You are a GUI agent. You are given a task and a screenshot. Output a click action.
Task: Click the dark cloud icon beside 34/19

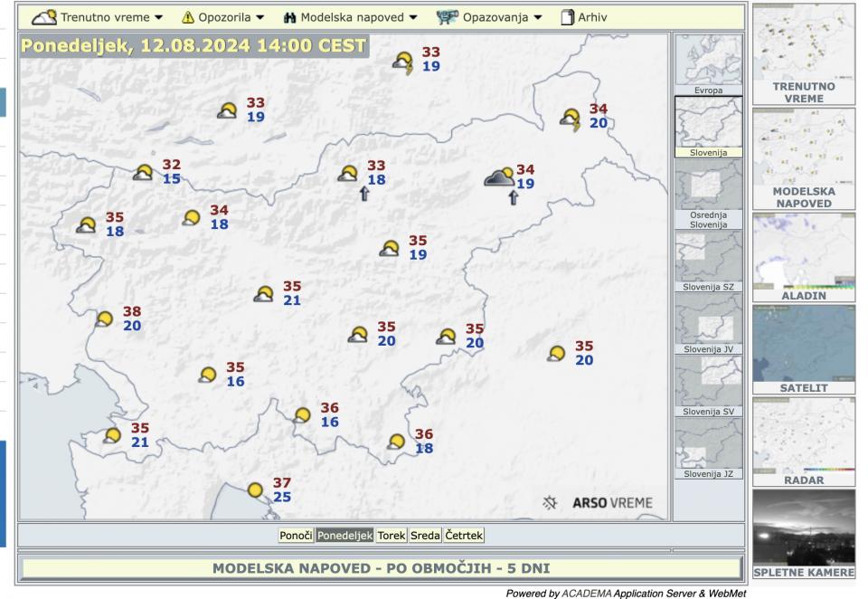pos(498,177)
